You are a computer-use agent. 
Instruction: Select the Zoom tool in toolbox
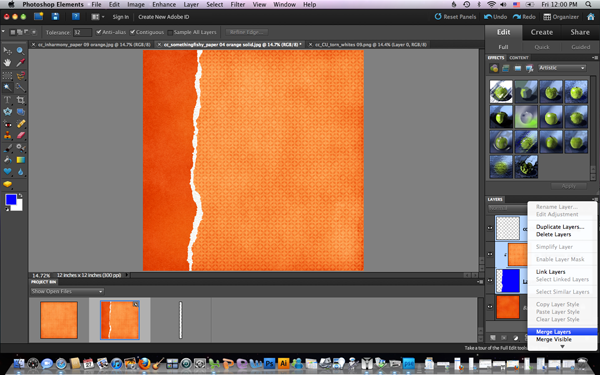pyautogui.click(x=20, y=51)
